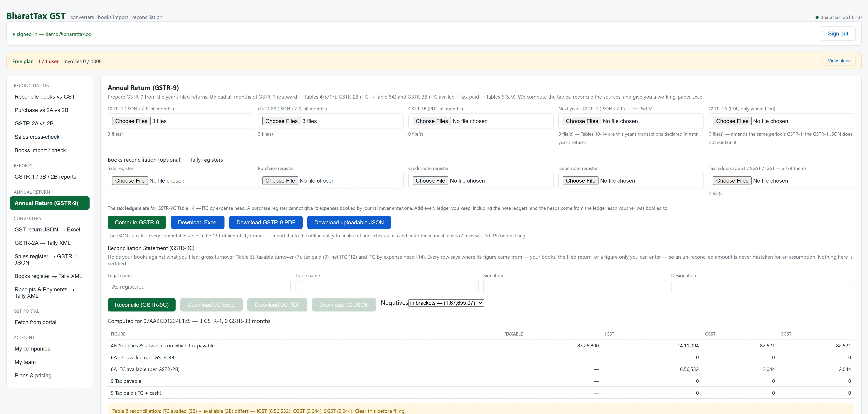The image size is (868, 414).
Task: Click Download GSTR-9 PDF button
Action: (x=266, y=222)
